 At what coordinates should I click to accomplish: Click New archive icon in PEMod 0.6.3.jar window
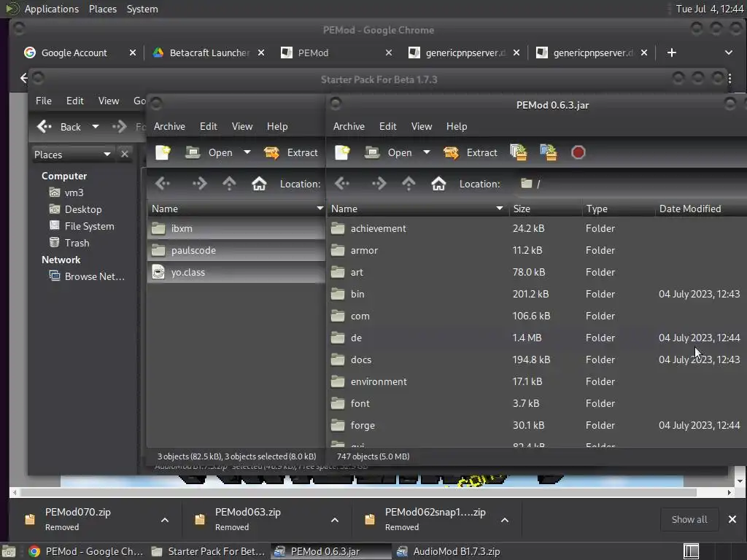point(342,152)
